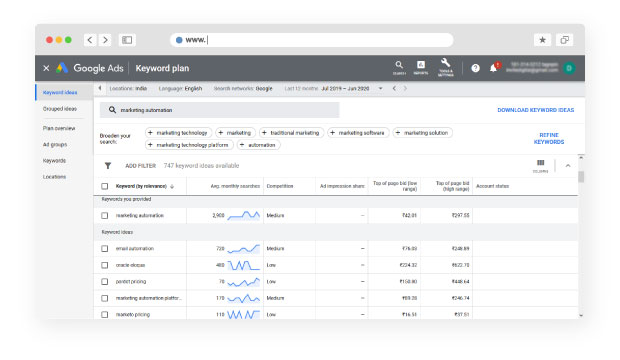The height and width of the screenshot is (360, 620).
Task: Check the 'oracle eloqua' keyword row
Action: [x=104, y=265]
